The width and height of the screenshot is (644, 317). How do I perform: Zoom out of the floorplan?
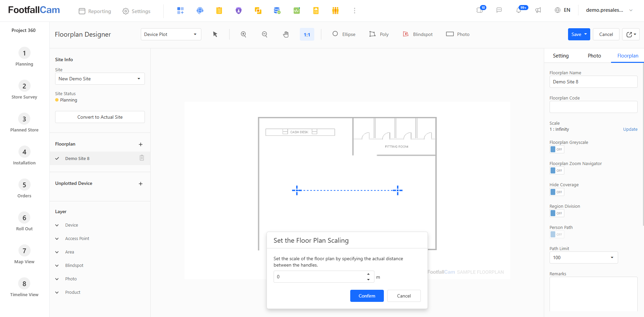coord(265,34)
